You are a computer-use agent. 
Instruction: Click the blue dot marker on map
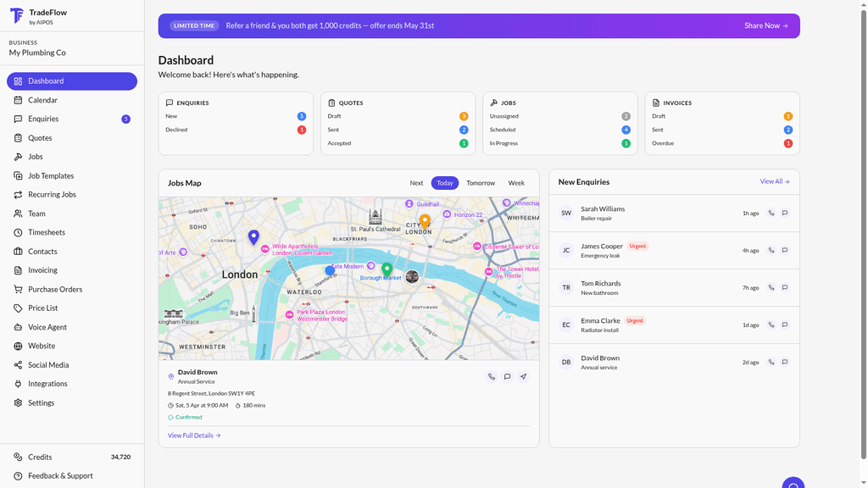[x=330, y=270]
